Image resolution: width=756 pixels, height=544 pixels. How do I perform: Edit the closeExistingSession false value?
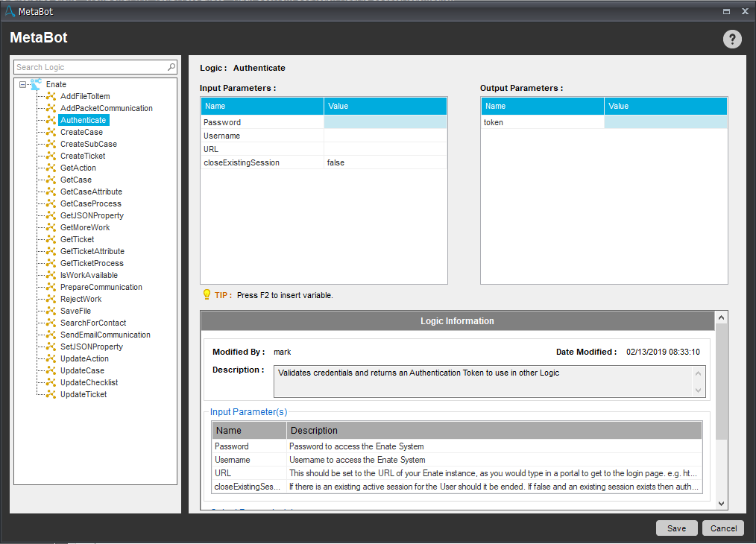[x=385, y=162]
